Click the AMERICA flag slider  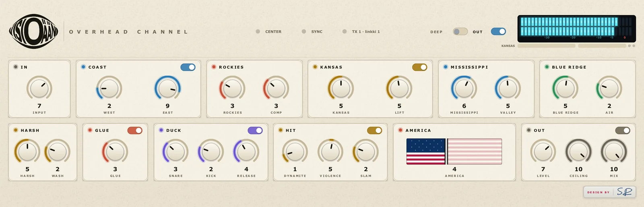coord(454,151)
